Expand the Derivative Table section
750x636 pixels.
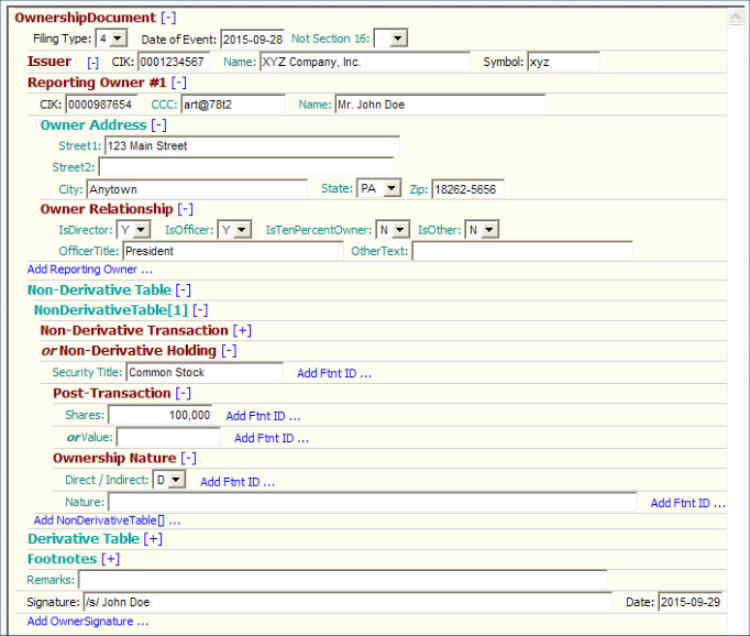(x=153, y=539)
